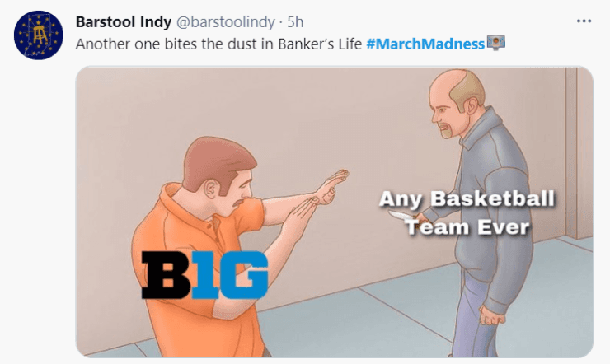
Task: Click the #MarchMadness hashtag link
Action: [425, 44]
